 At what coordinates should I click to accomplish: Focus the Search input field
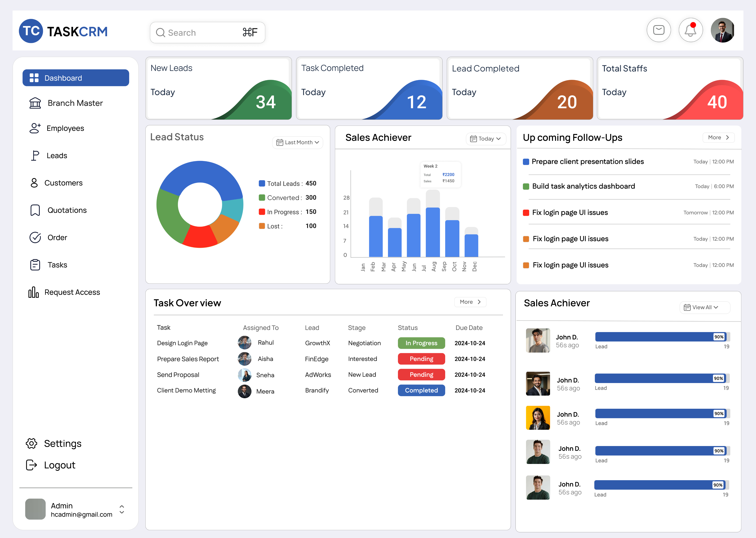[x=202, y=33]
